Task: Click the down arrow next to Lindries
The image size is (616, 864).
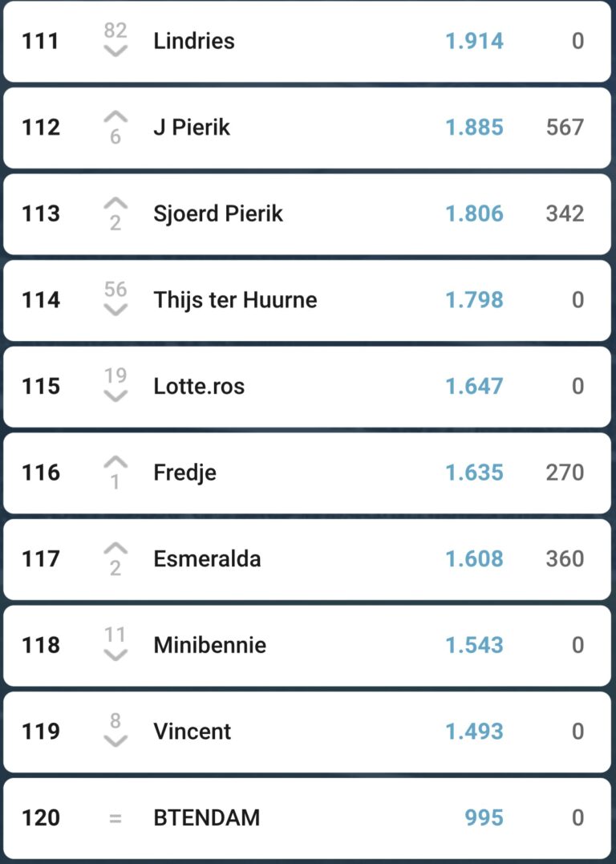Action: 115,51
